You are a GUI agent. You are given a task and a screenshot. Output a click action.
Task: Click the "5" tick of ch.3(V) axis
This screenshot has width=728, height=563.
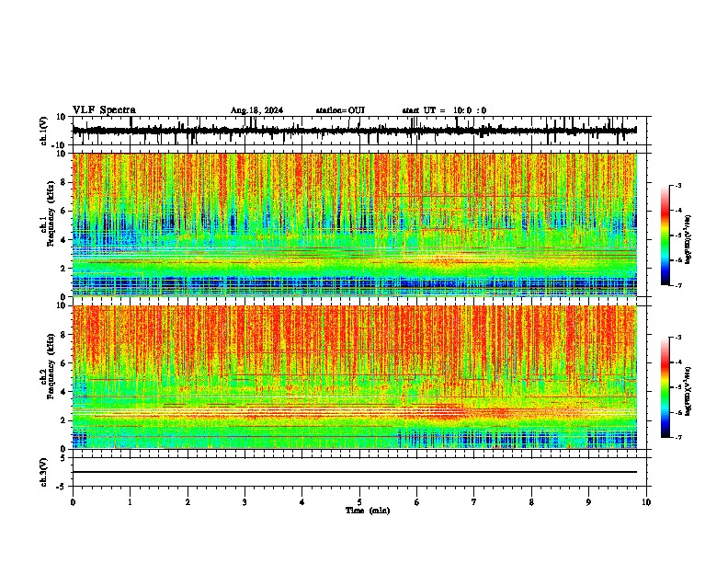[63, 458]
